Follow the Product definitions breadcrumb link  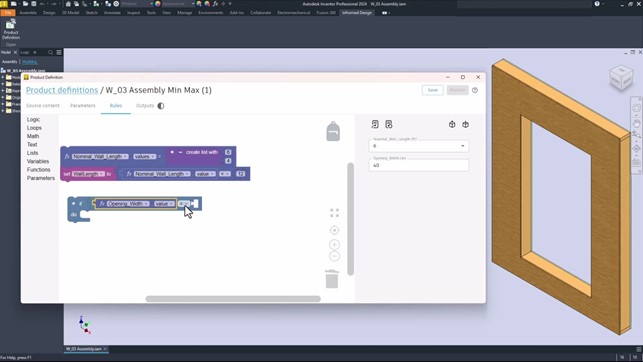pyautogui.click(x=62, y=90)
